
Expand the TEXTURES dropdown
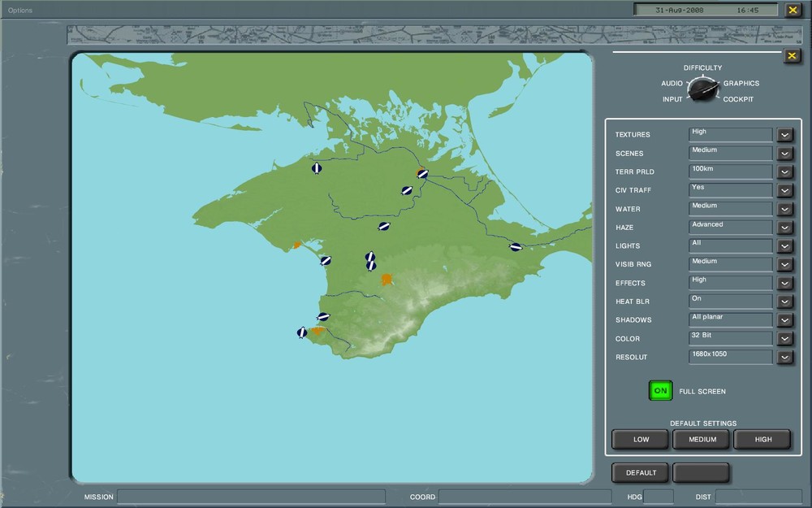[x=784, y=135]
